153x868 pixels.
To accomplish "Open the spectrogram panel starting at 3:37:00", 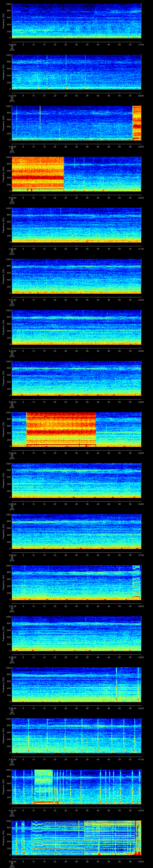I will point(76,583).
